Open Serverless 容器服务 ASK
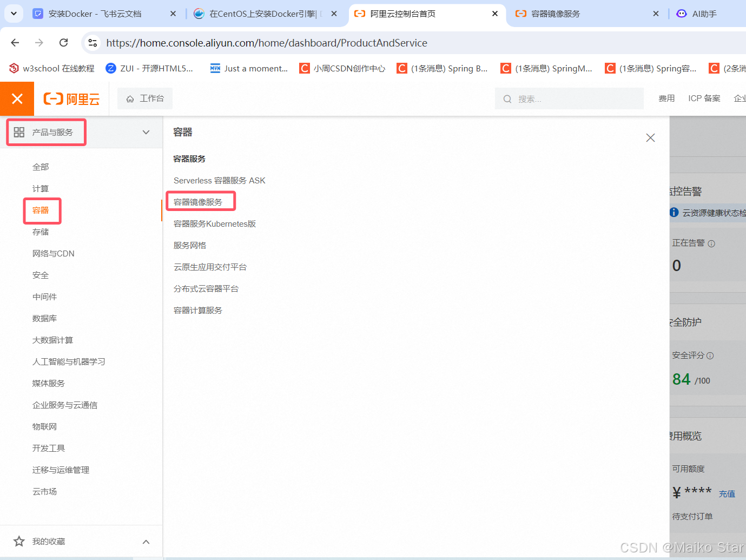The height and width of the screenshot is (560, 746). click(220, 181)
